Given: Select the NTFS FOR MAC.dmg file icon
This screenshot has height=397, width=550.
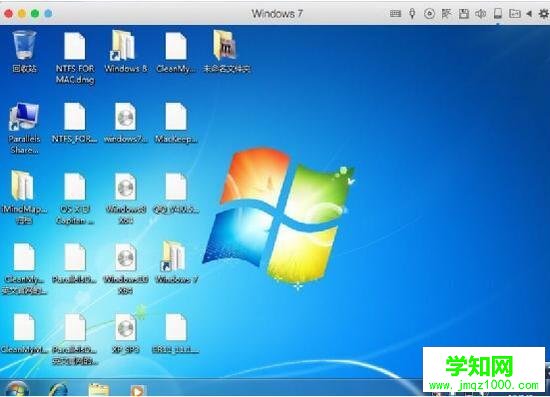Looking at the screenshot, I should coord(75,57).
